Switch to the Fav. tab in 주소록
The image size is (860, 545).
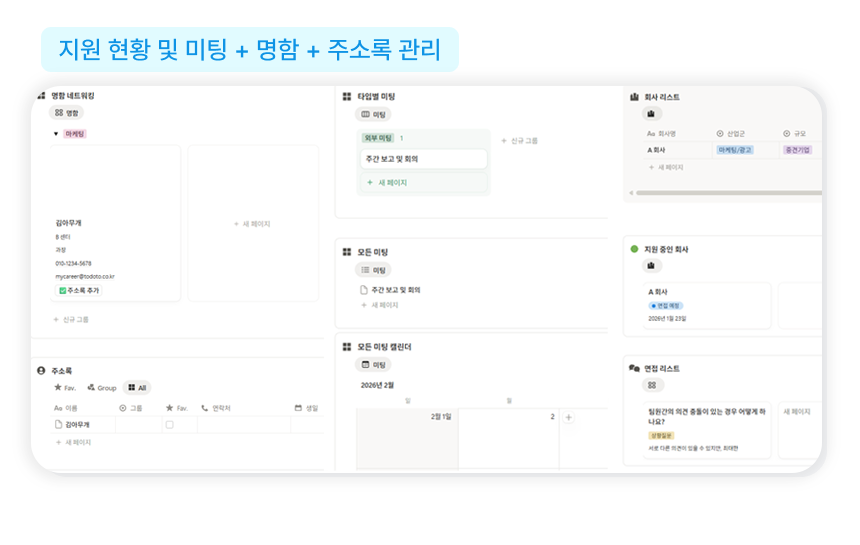tap(64, 388)
